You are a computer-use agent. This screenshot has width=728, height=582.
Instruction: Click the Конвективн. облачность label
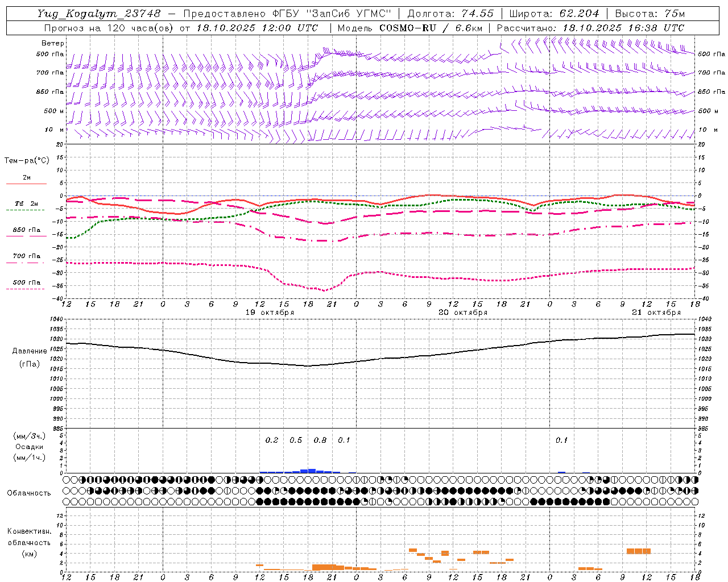pos(29,537)
